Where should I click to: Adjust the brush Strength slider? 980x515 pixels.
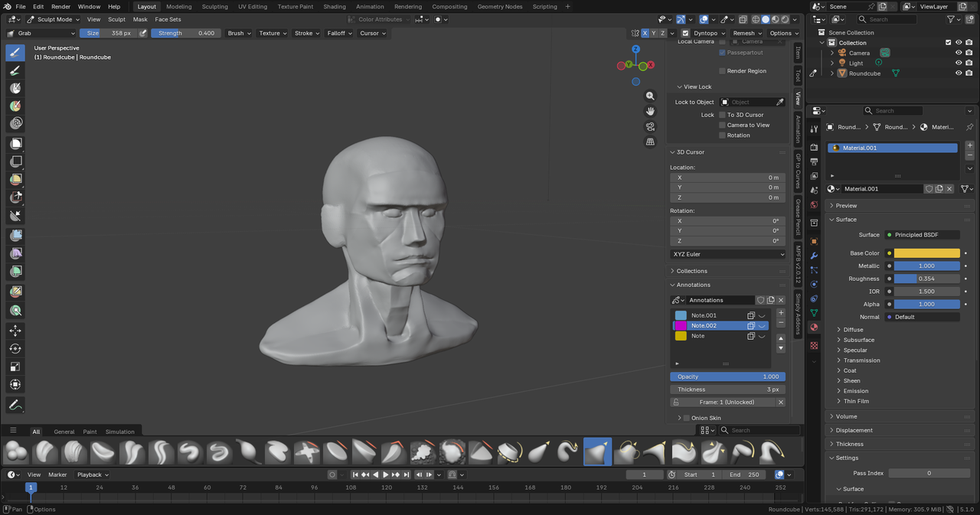186,33
